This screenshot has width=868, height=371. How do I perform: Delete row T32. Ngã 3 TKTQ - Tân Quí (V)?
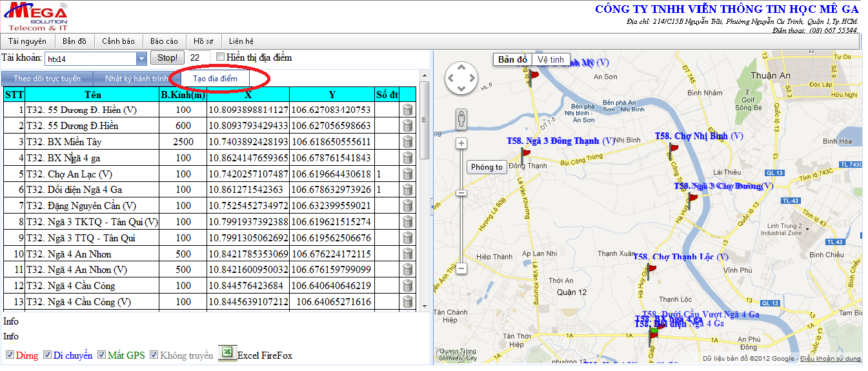pos(408,222)
